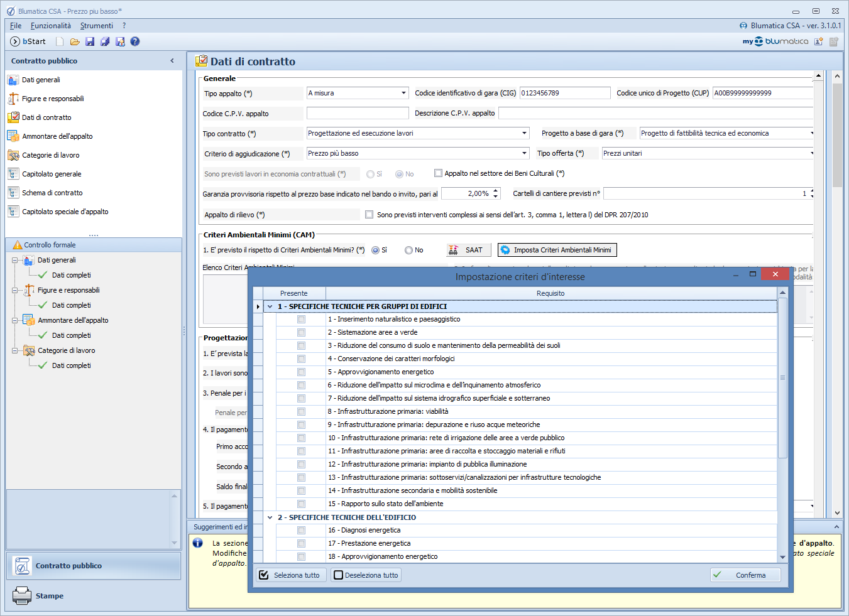Check Rapporto sullo stato dell'ambiente
849x616 pixels.
coord(301,504)
